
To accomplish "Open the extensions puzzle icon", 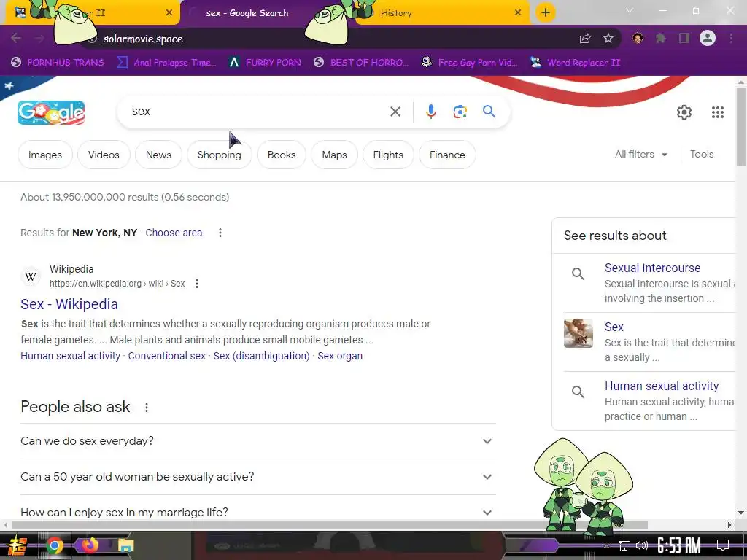I will click(661, 39).
